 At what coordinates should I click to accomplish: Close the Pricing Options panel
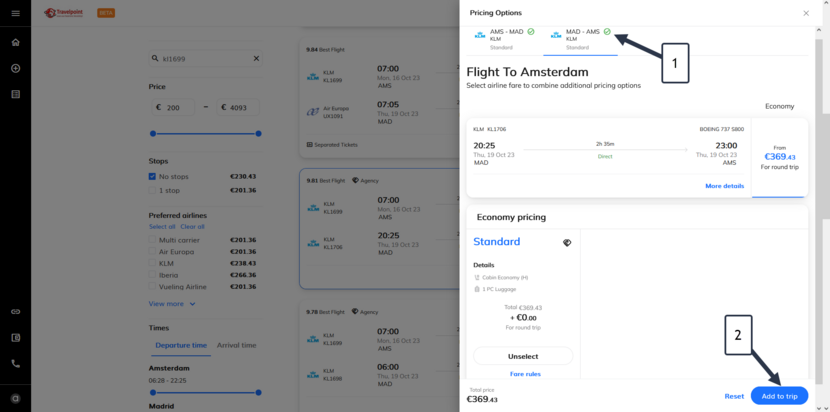coord(806,13)
